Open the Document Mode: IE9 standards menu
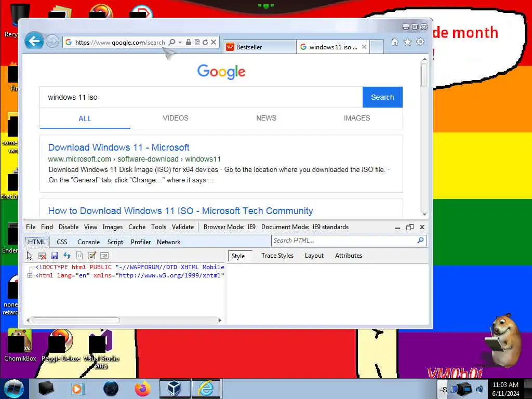The width and height of the screenshot is (532, 399). 305,227
